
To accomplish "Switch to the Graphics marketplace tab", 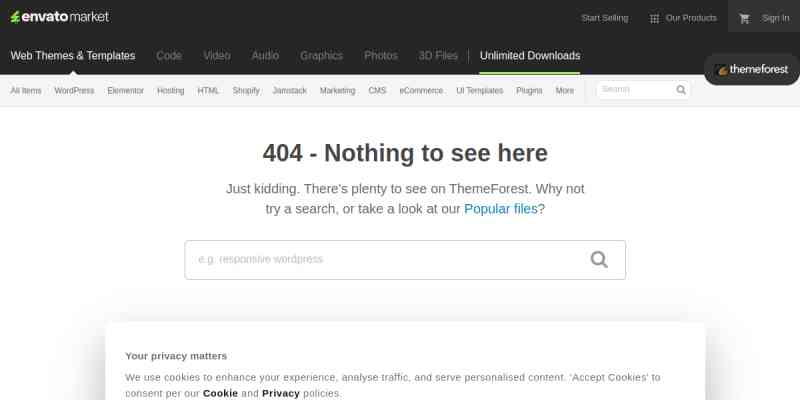I will [321, 56].
